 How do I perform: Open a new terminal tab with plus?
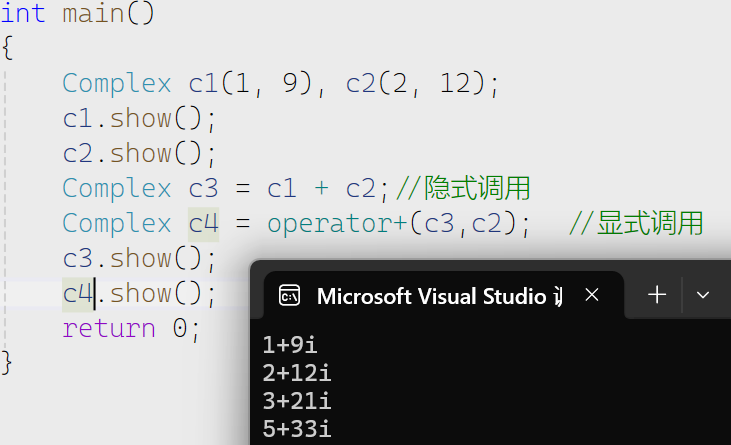[657, 295]
